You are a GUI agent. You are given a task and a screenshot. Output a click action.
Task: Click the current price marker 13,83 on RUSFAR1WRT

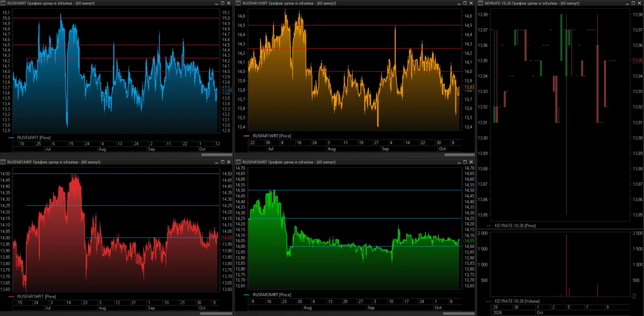pos(469,87)
